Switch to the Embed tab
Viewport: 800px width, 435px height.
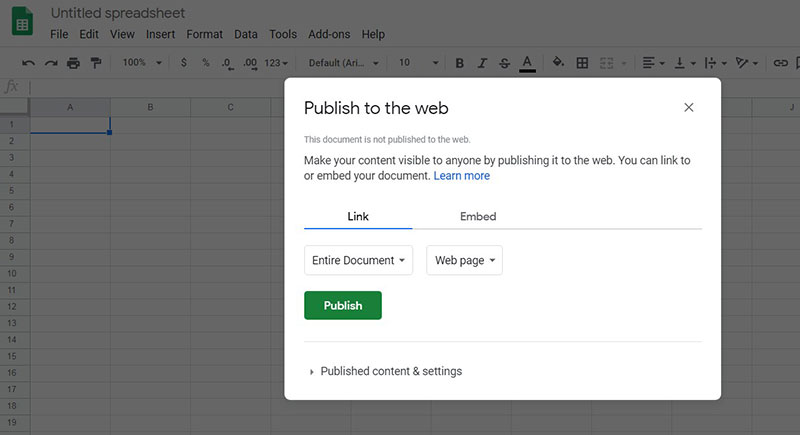pos(478,216)
